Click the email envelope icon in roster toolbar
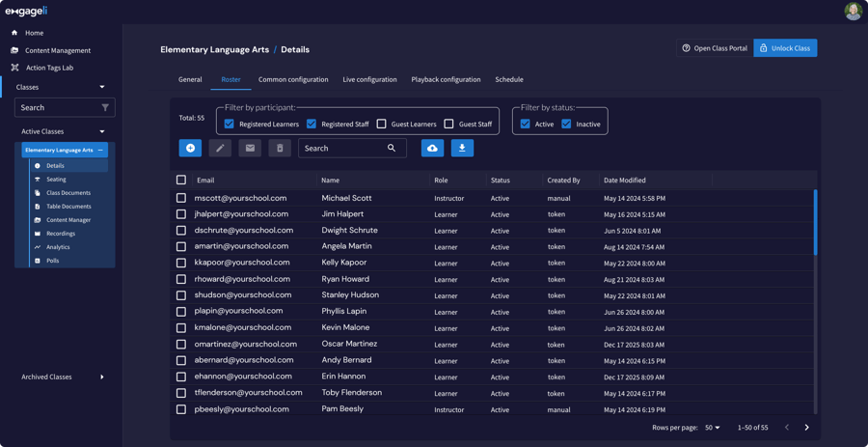 [x=250, y=148]
